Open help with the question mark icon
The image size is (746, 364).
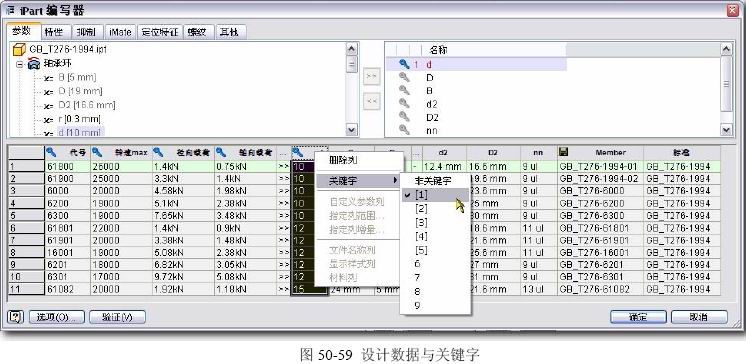click(16, 317)
